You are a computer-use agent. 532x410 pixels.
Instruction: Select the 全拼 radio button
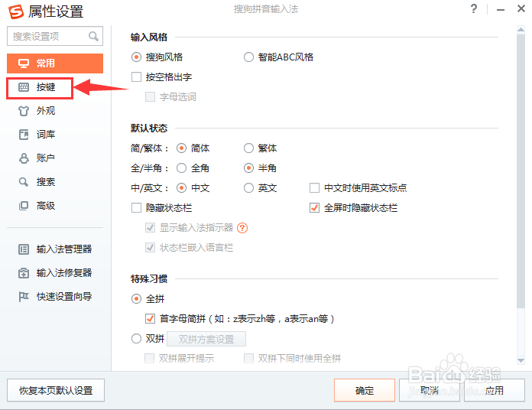[136, 299]
